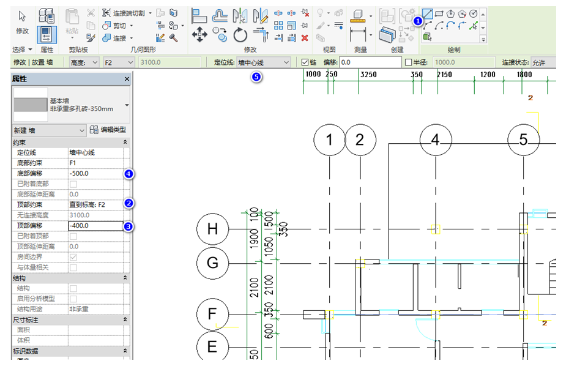
Task: Select the Line draw tool
Action: pyautogui.click(x=429, y=13)
